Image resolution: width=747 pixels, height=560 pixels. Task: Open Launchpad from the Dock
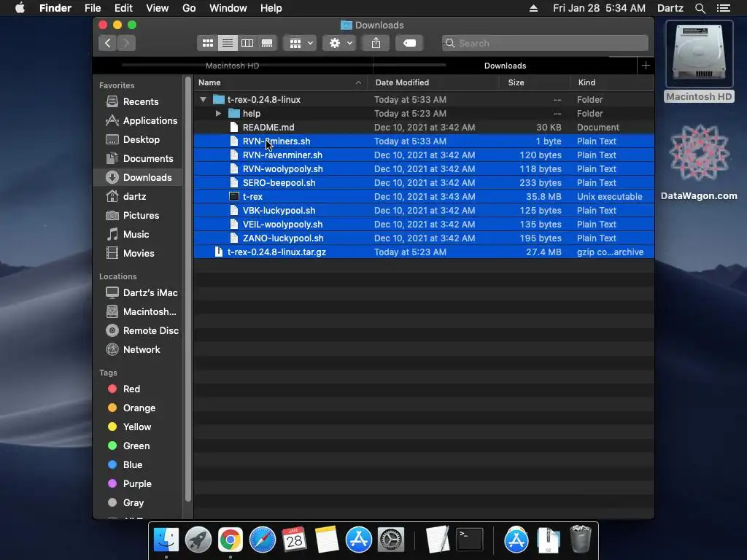pos(198,540)
